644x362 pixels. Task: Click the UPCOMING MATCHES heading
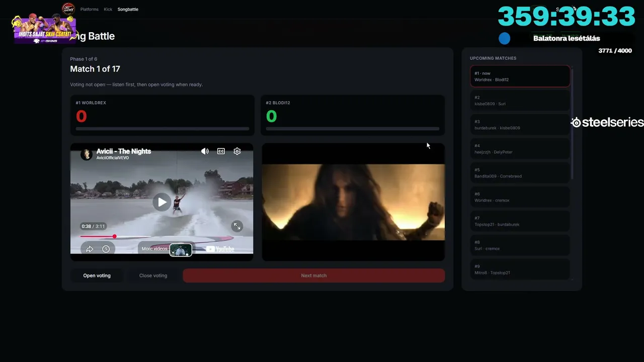(x=493, y=58)
